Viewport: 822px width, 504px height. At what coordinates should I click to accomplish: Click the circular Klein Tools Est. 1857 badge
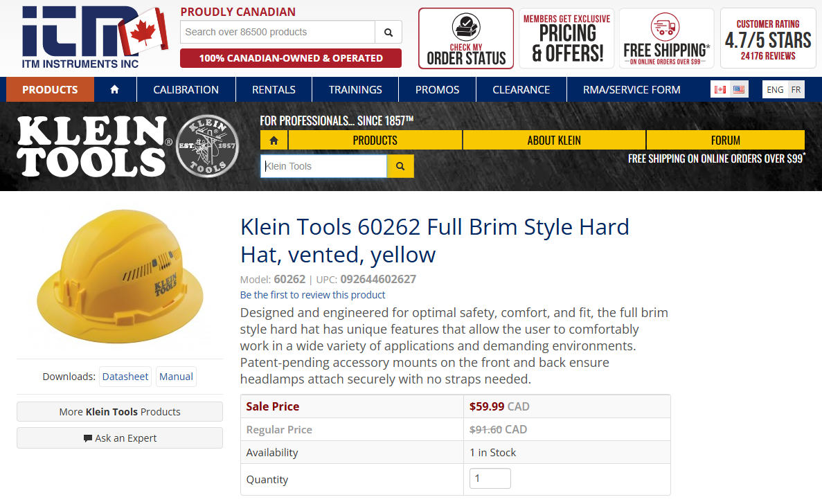(206, 145)
